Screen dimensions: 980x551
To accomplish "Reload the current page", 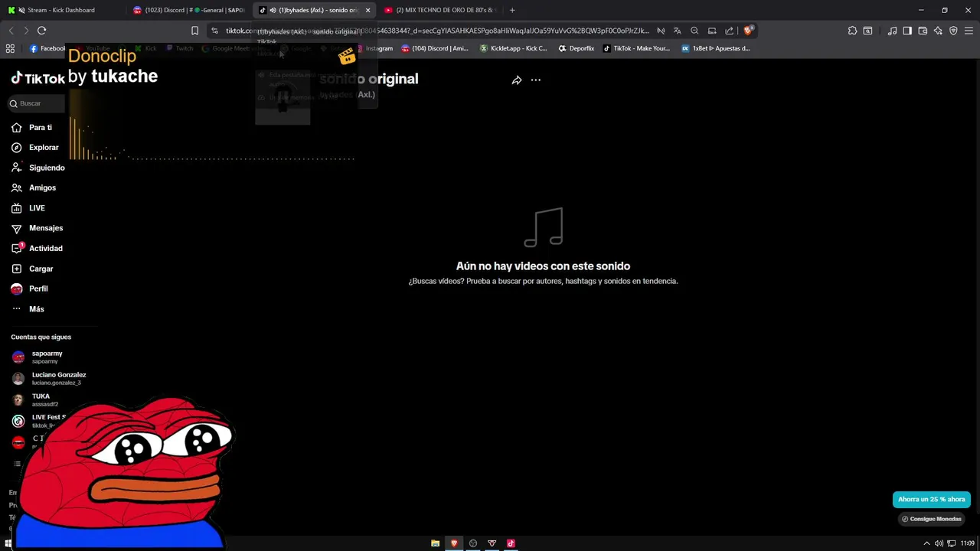I will (41, 31).
